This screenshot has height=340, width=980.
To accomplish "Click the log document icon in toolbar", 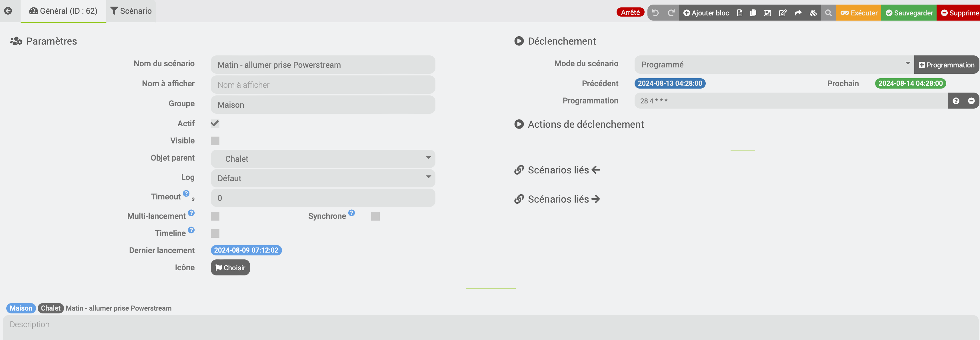I will (739, 13).
